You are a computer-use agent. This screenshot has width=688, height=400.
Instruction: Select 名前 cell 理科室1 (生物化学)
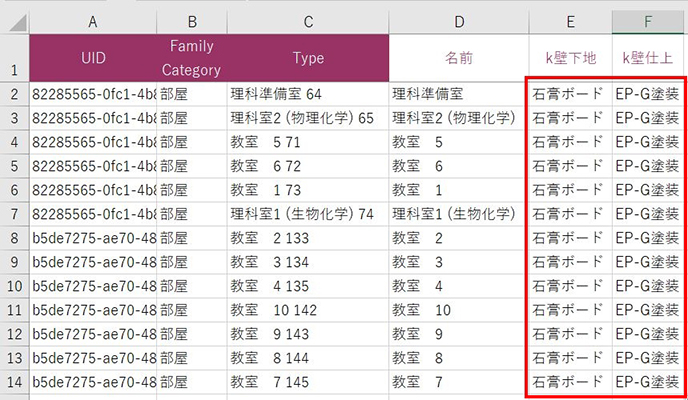coord(459,214)
